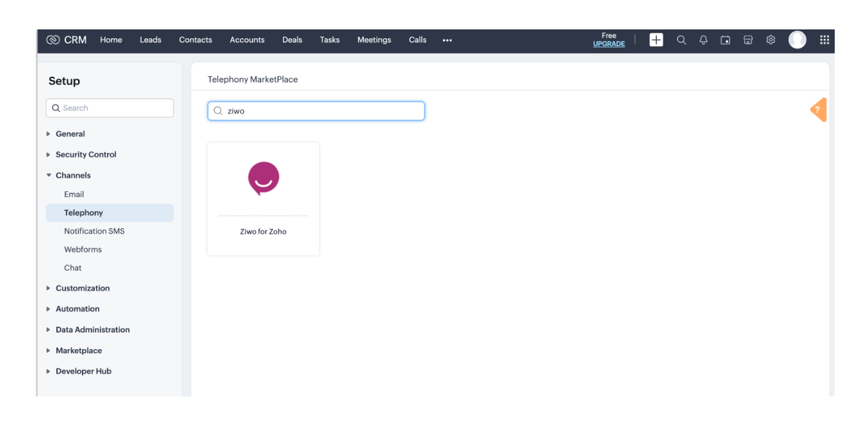The width and height of the screenshot is (868, 431).
Task: Open the Ziwo for Zoho label
Action: 263,231
